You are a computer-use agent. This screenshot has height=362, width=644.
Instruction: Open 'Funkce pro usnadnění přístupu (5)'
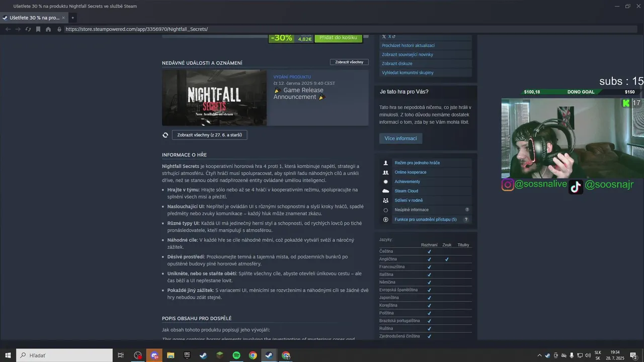(x=426, y=219)
